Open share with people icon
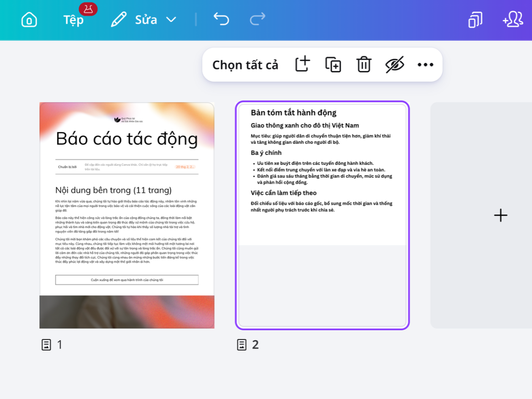Image resolution: width=532 pixels, height=399 pixels. [513, 19]
